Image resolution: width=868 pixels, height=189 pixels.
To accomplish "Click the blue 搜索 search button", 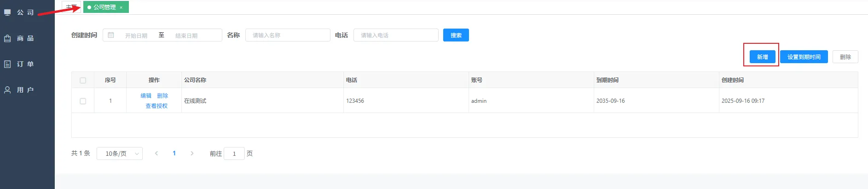I will point(456,35).
